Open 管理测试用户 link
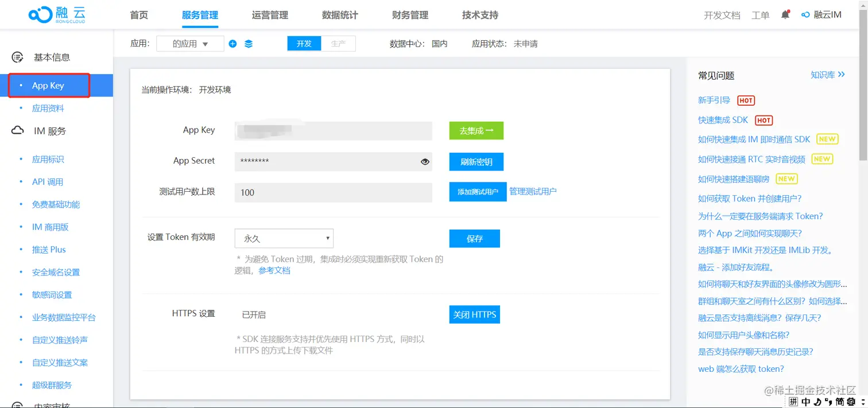The height and width of the screenshot is (408, 868). [x=533, y=192]
